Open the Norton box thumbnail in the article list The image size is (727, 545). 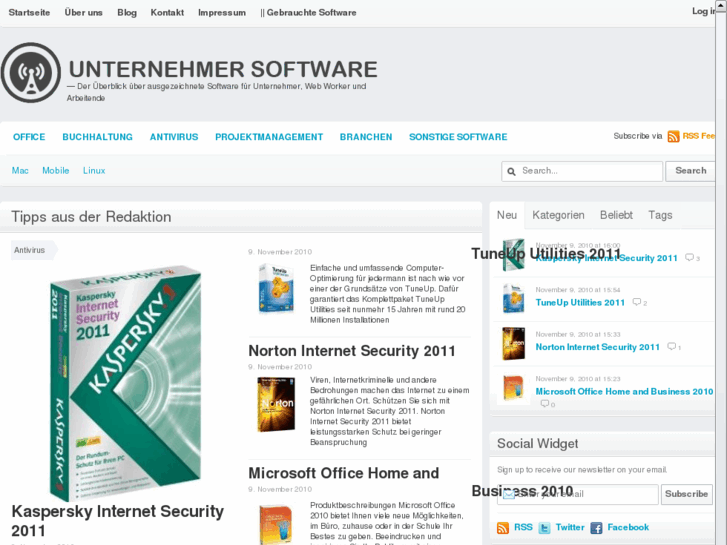point(276,404)
